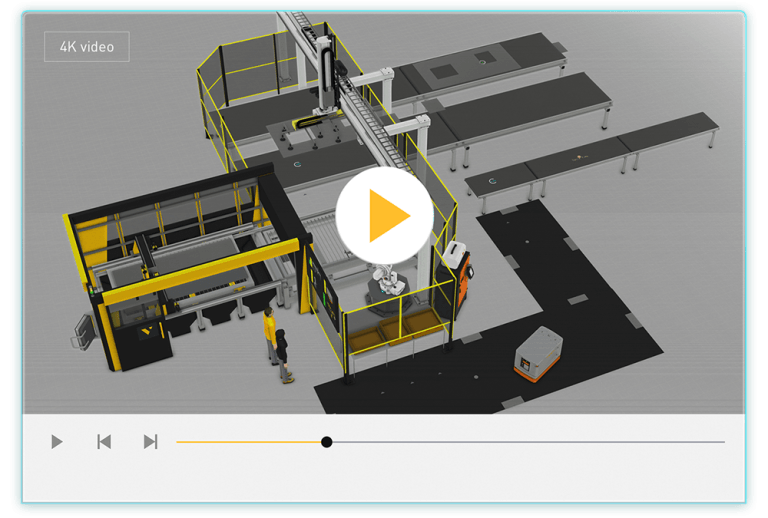Click the yellow played portion of progress bar
This screenshot has width=768, height=518.
pos(250,442)
